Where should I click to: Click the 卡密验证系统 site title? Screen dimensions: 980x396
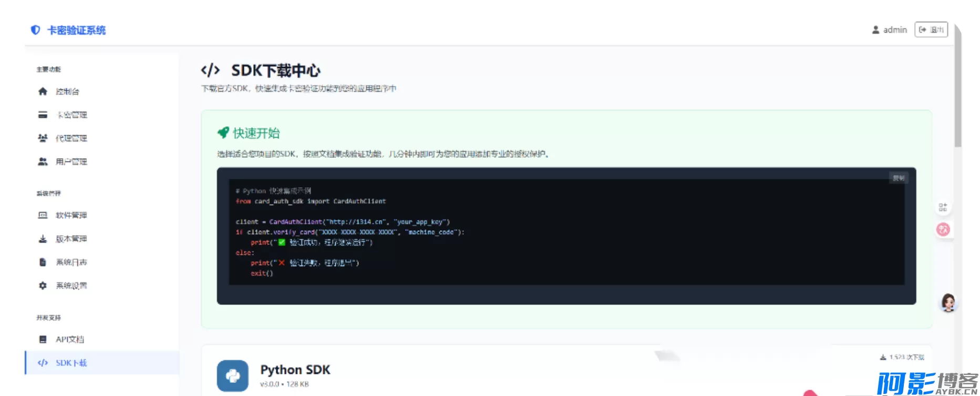(x=76, y=30)
